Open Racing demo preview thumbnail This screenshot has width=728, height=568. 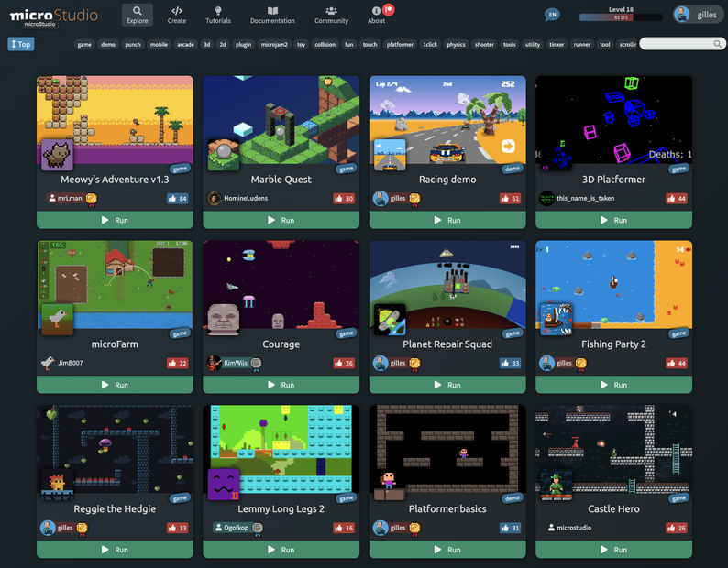coord(447,120)
